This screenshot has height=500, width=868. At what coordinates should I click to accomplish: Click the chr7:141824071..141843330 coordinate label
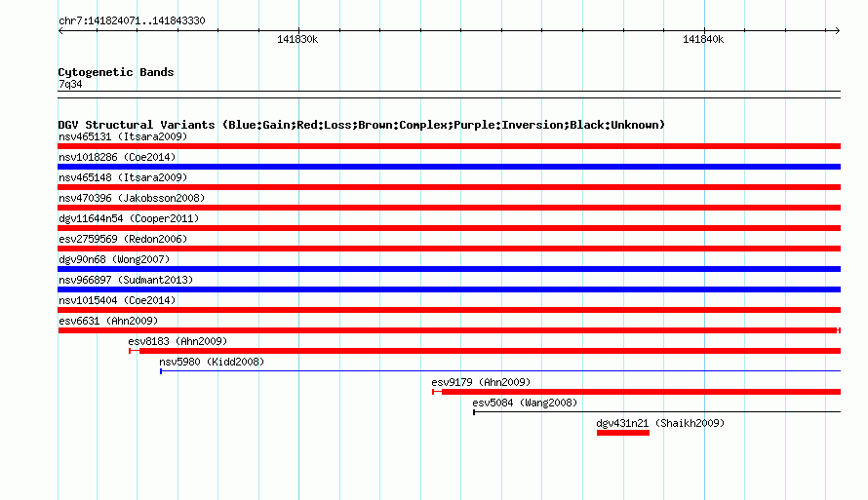pos(132,20)
